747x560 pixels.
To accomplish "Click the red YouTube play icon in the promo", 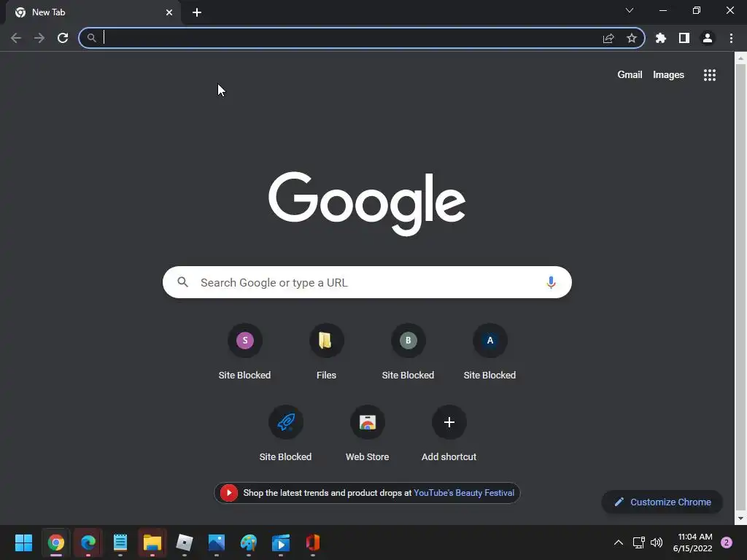I will point(228,493).
